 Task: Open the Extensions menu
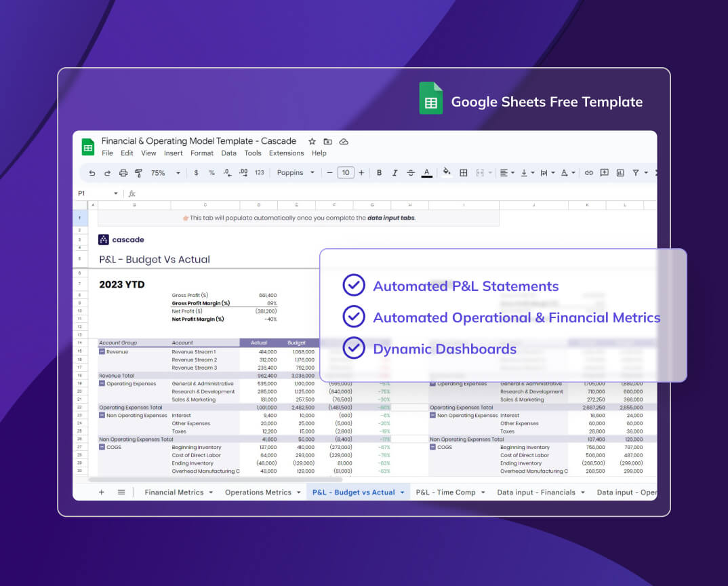point(286,153)
